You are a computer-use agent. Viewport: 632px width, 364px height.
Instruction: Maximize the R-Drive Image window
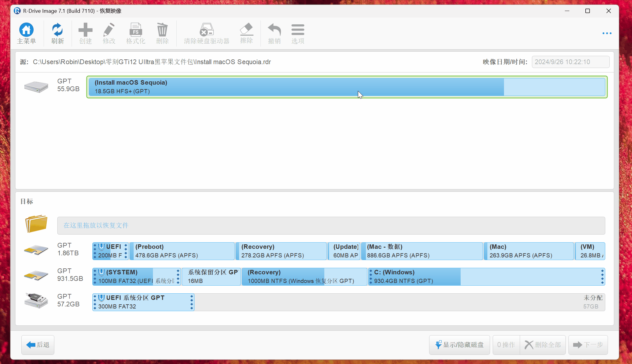pyautogui.click(x=587, y=11)
